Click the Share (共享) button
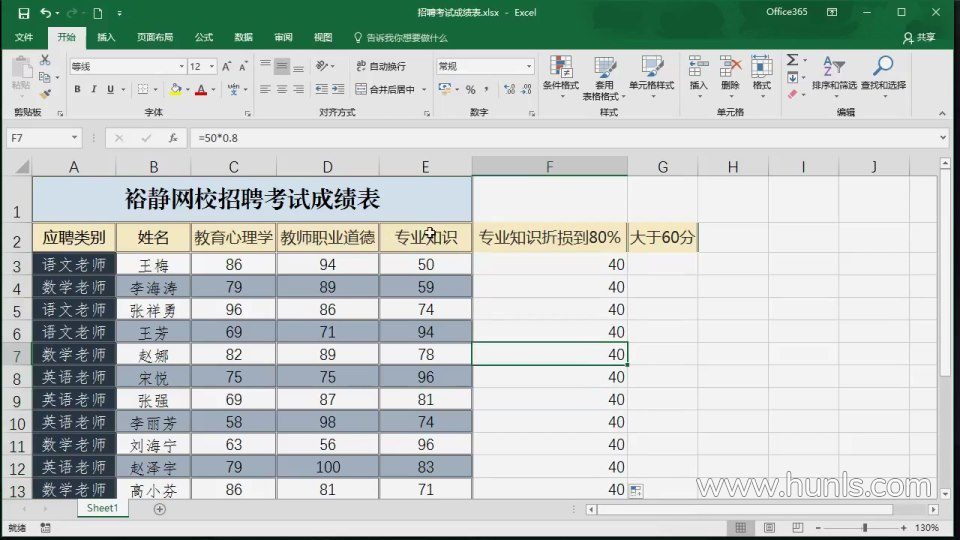The image size is (960, 540). tap(919, 37)
